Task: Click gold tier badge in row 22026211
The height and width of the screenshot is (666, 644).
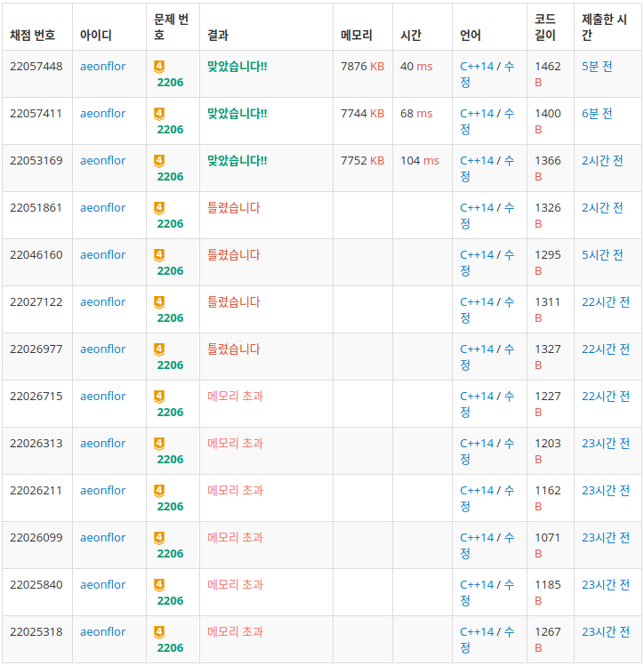Action: (159, 491)
